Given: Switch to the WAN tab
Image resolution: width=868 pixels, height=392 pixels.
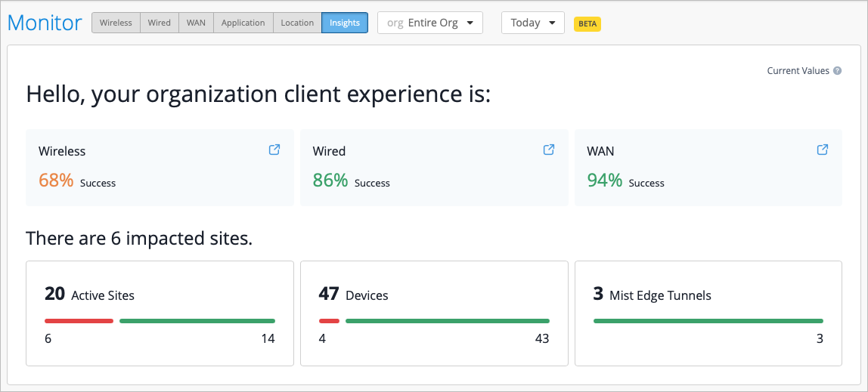Looking at the screenshot, I should [196, 23].
